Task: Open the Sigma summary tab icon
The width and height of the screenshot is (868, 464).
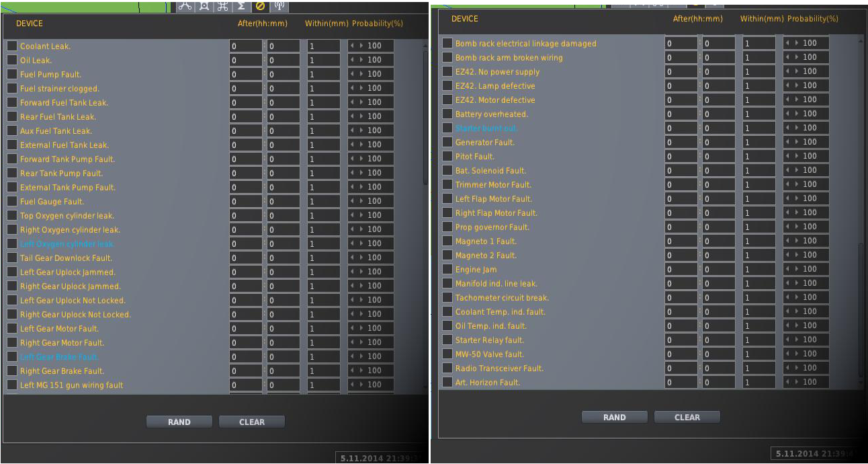Action: coord(241,6)
